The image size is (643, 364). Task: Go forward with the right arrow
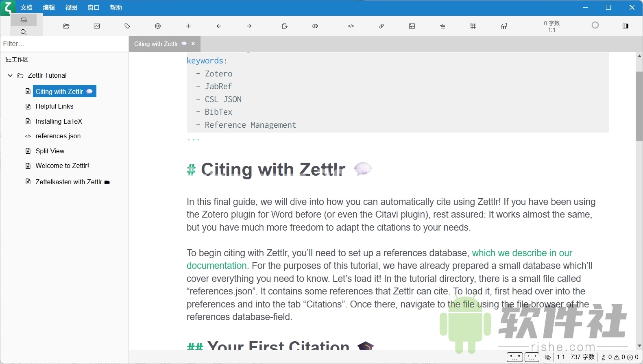coord(249,26)
